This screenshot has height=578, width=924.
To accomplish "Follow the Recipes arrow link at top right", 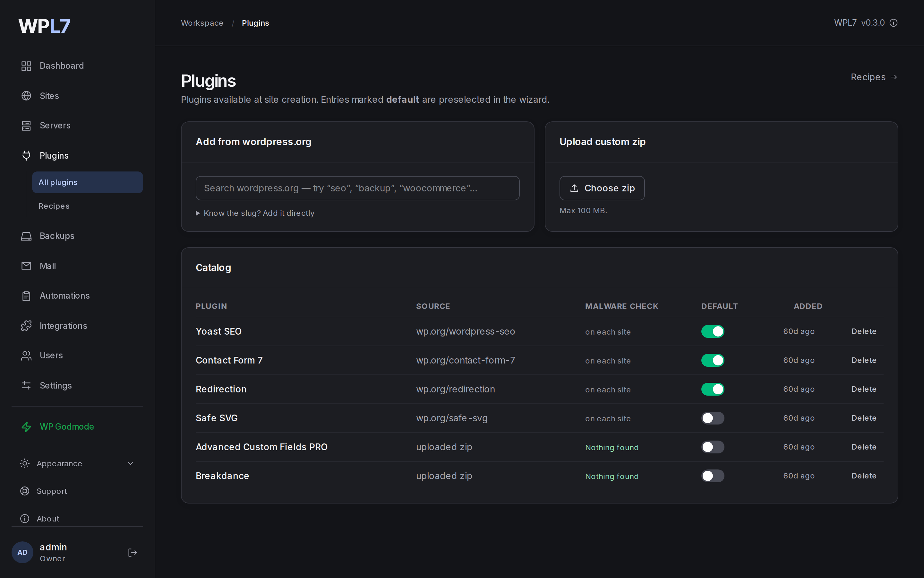I will (x=874, y=77).
